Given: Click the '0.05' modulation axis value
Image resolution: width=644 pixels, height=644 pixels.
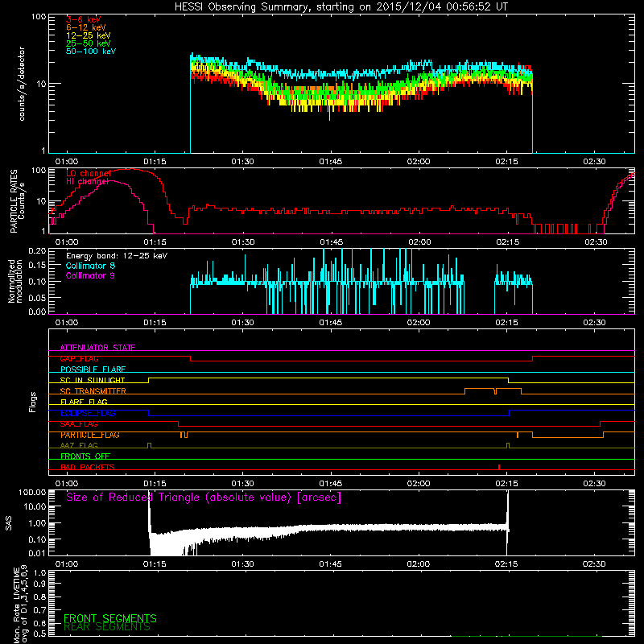Looking at the screenshot, I should tap(37, 297).
